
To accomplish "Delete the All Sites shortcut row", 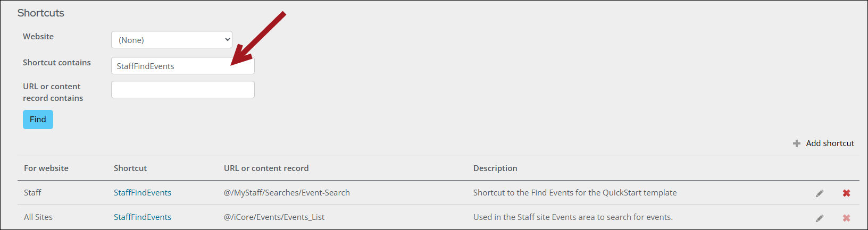I will click(846, 218).
